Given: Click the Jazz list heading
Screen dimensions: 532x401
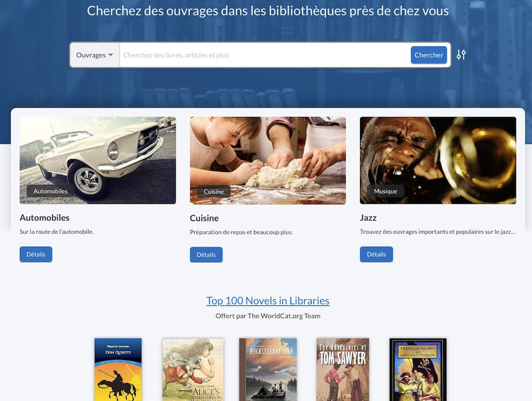Looking at the screenshot, I should 368,218.
